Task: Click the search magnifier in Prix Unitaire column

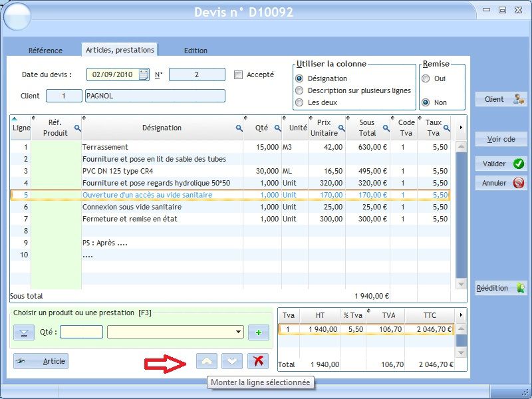Action: pyautogui.click(x=342, y=128)
